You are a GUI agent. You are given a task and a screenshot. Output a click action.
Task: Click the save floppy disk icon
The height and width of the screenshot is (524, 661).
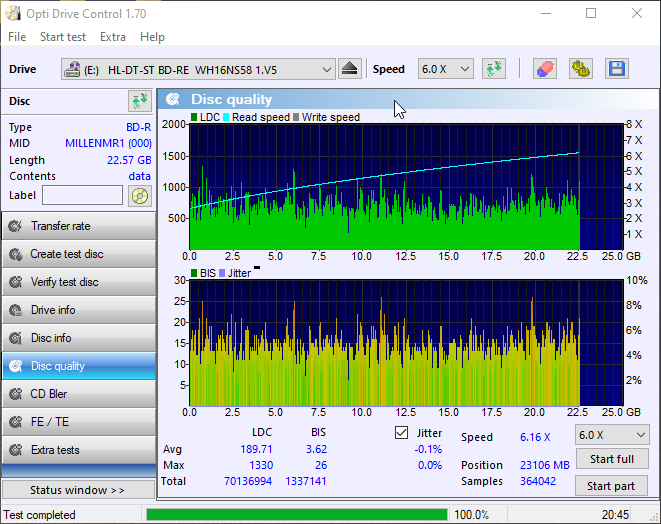616,69
